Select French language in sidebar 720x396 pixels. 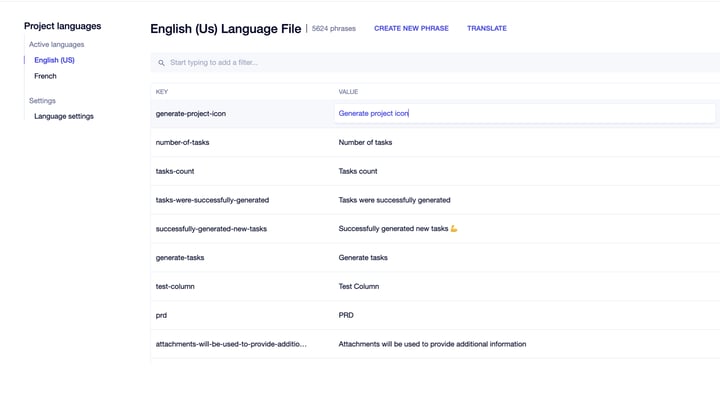(x=45, y=76)
